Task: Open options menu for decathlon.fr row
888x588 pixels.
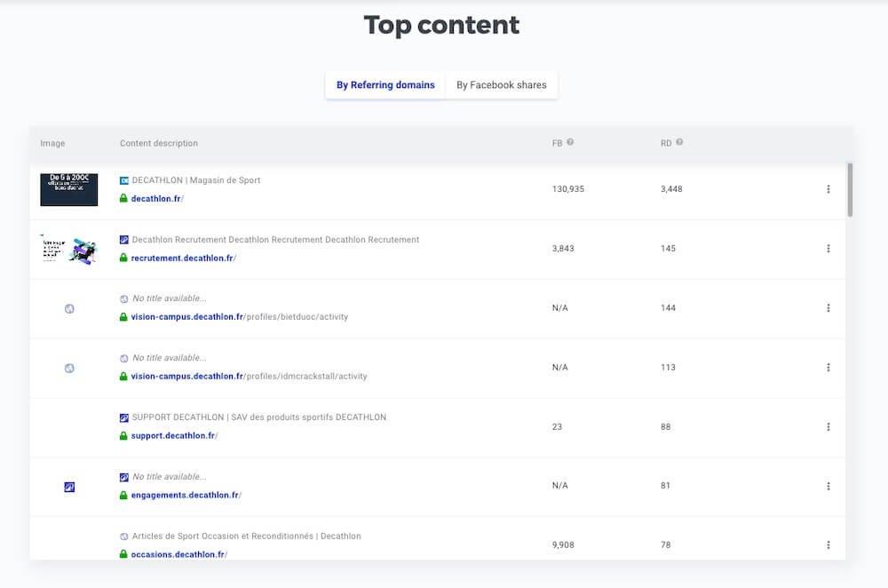Action: coord(828,189)
